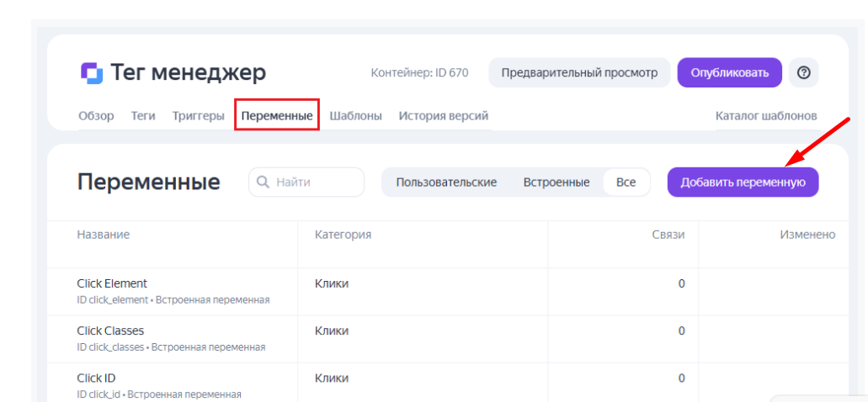The image size is (868, 402).
Task: Click the Предварительный просмотр button
Action: pos(579,72)
